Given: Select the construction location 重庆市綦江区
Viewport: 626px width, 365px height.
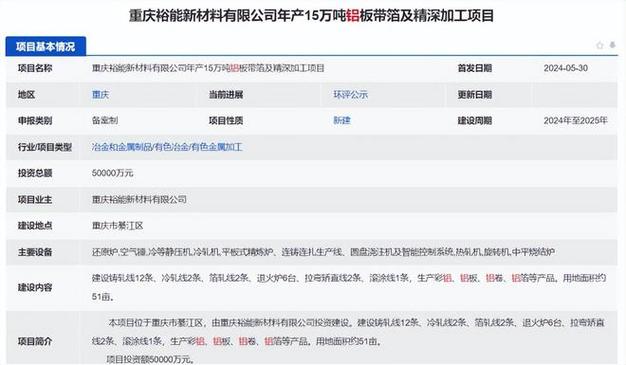Looking at the screenshot, I should (x=117, y=226).
